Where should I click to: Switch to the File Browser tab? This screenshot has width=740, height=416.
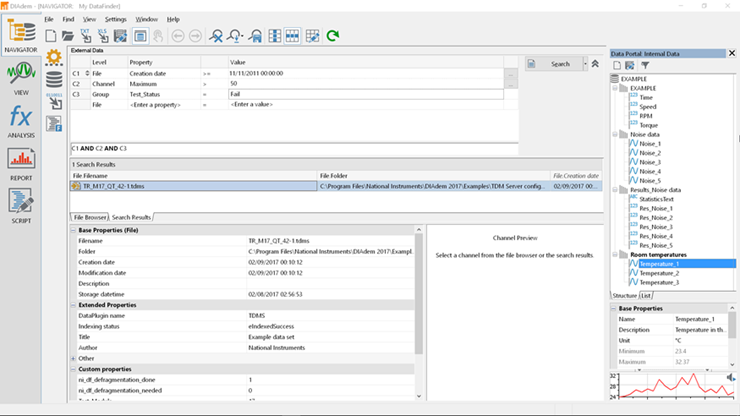89,217
